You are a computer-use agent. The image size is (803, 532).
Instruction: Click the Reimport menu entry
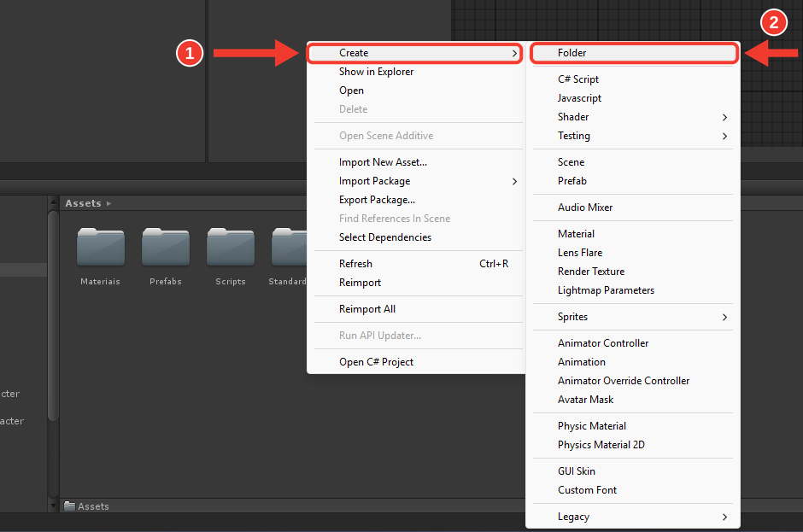(x=415, y=283)
